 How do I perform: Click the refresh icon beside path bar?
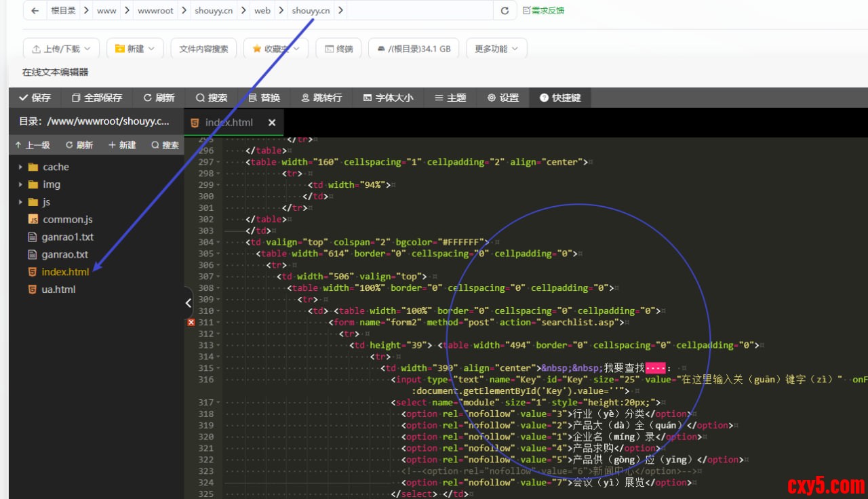(x=504, y=11)
